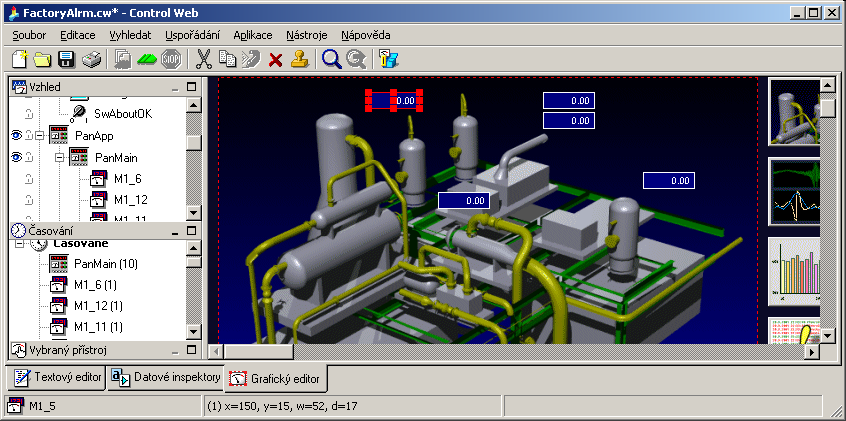846x421 pixels.
Task: Select M1_12 (1) in the Časování tree
Action: [97, 305]
